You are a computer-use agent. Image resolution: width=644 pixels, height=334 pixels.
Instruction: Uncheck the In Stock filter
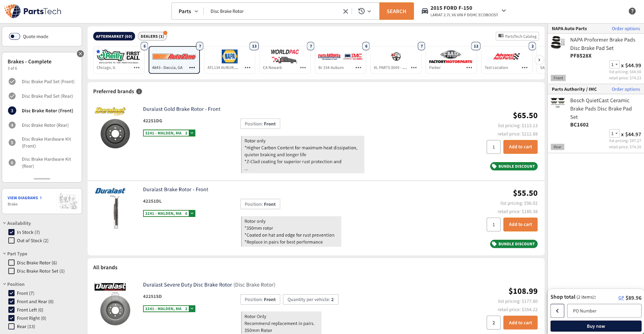click(11, 232)
